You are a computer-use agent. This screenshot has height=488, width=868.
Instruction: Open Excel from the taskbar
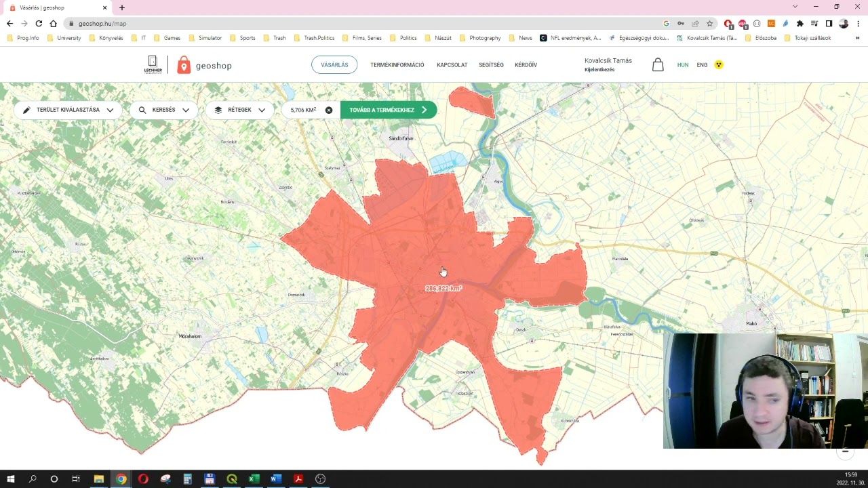click(254, 479)
